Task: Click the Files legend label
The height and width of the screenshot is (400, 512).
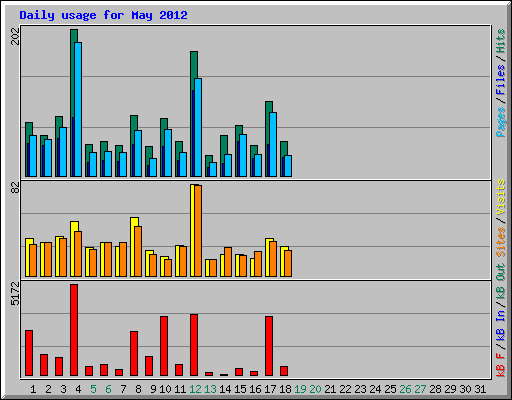Action: pyautogui.click(x=501, y=80)
